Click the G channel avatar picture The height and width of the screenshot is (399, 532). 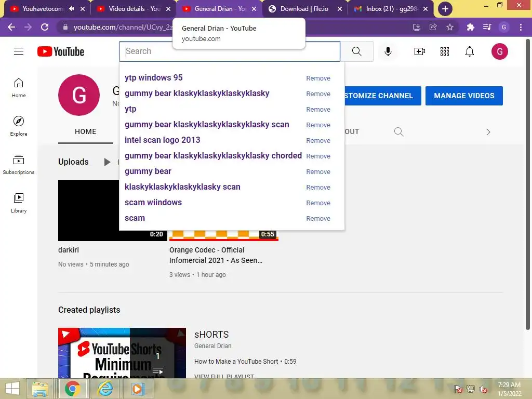pos(79,95)
